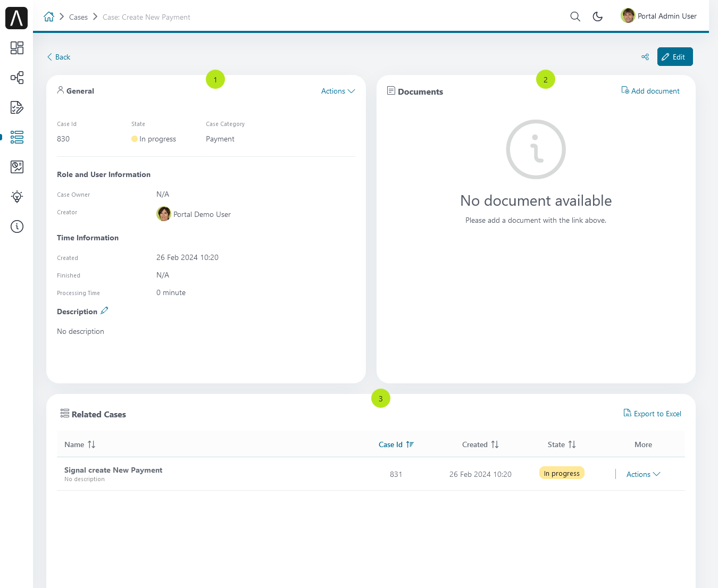The width and height of the screenshot is (718, 588).
Task: Edit description with pencil icon
Action: (104, 310)
